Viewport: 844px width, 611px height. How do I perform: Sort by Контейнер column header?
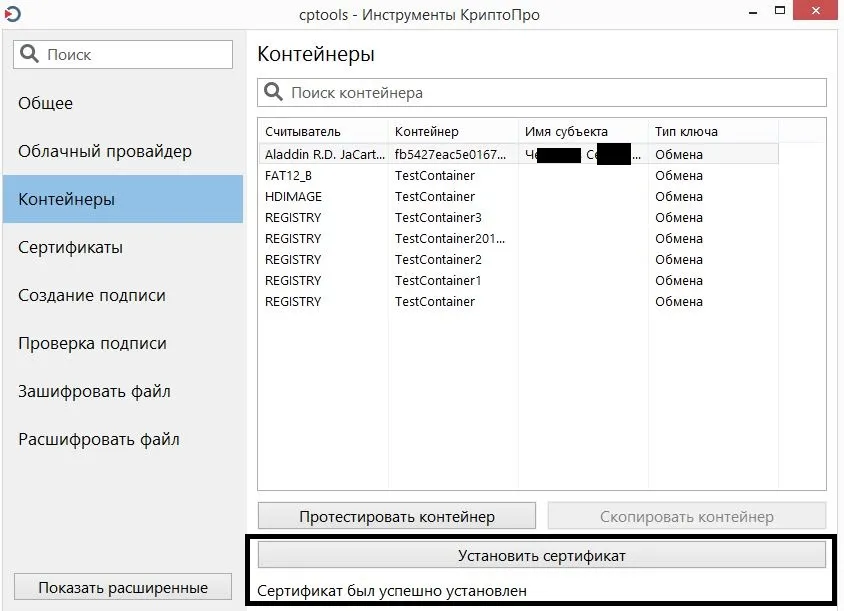(x=453, y=131)
